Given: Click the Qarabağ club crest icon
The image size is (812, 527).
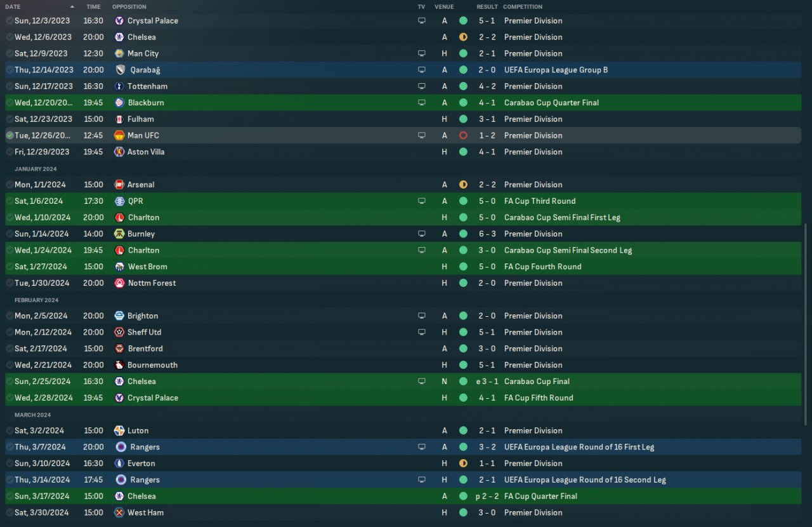Looking at the screenshot, I should 121,70.
